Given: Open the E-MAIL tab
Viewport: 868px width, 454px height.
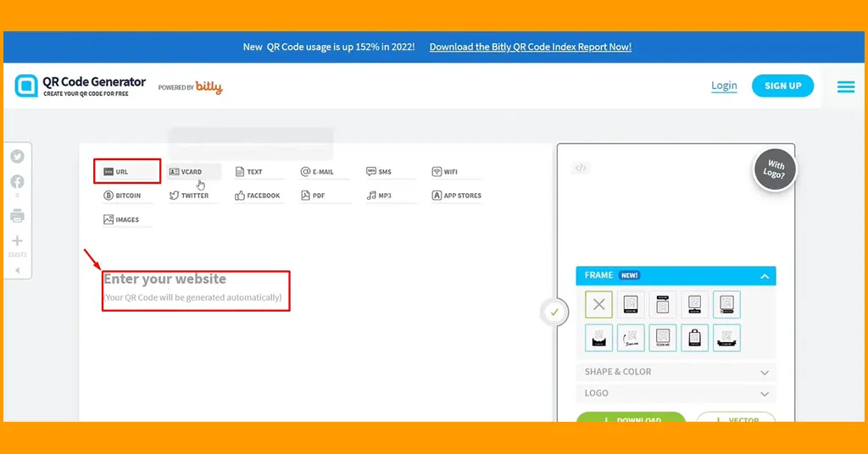Looking at the screenshot, I should (x=325, y=171).
